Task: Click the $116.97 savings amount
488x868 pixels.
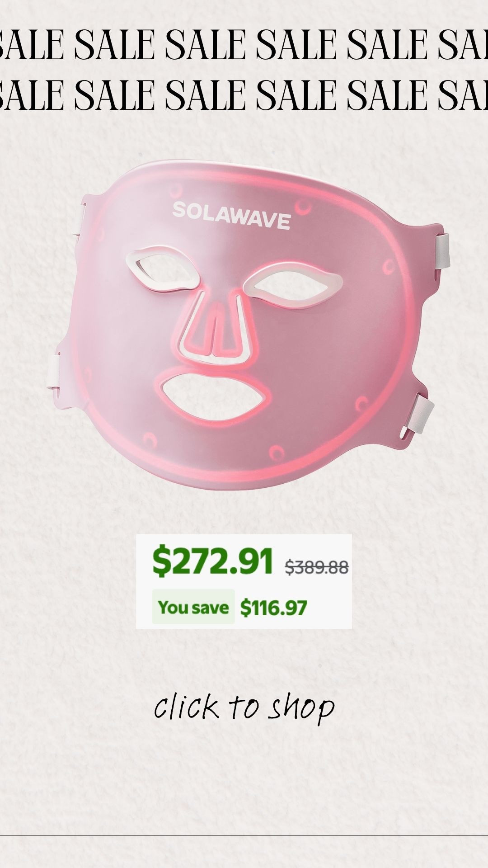Action: [x=273, y=608]
